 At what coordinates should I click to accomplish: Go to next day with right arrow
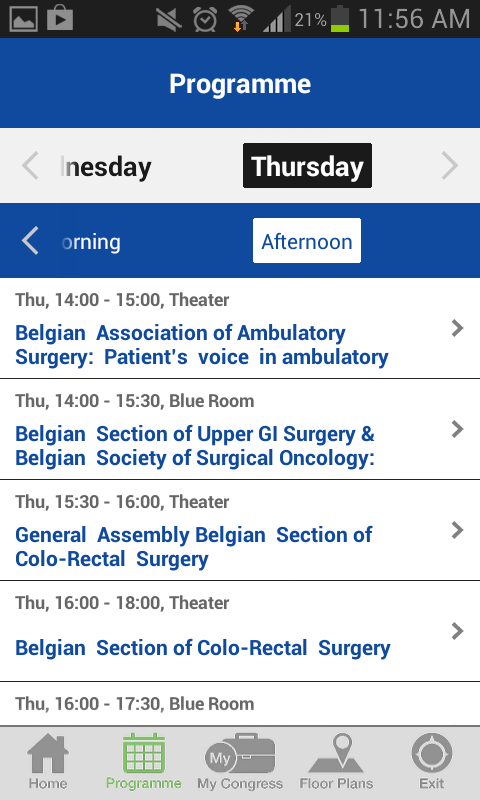pos(449,166)
